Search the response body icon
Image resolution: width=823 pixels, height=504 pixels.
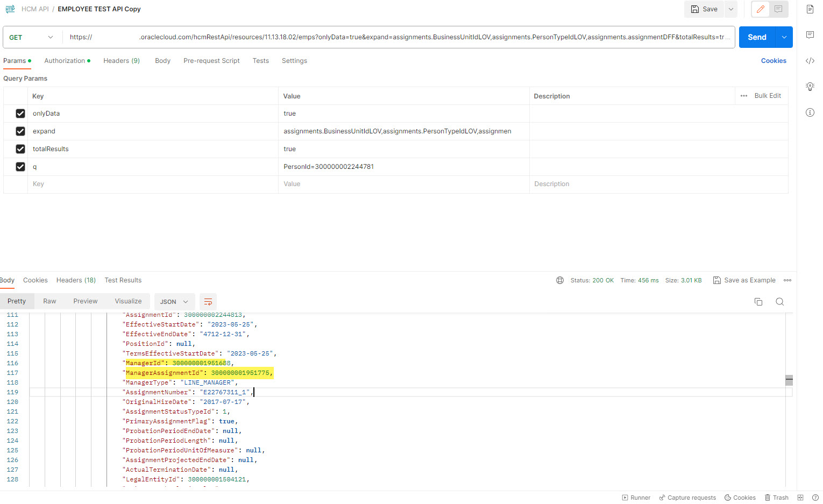[779, 302]
